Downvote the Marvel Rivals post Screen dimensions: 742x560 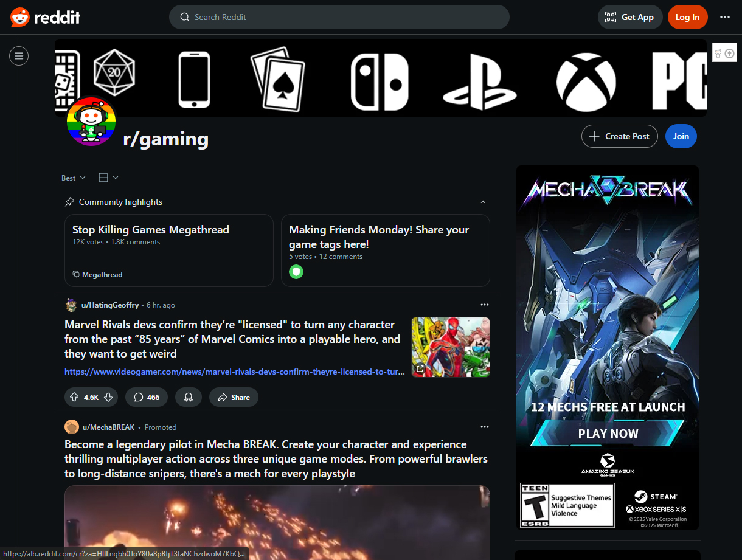click(108, 397)
